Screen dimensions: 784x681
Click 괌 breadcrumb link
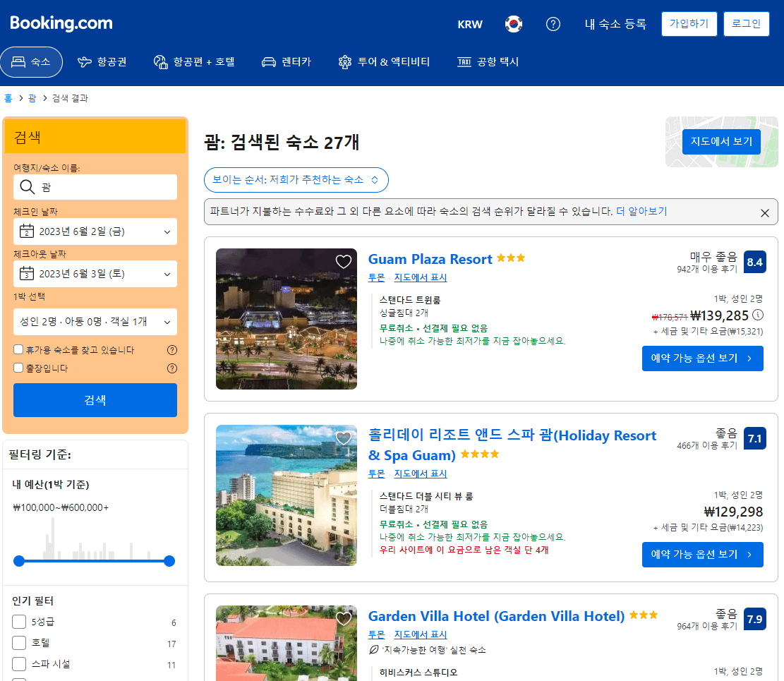(x=32, y=98)
